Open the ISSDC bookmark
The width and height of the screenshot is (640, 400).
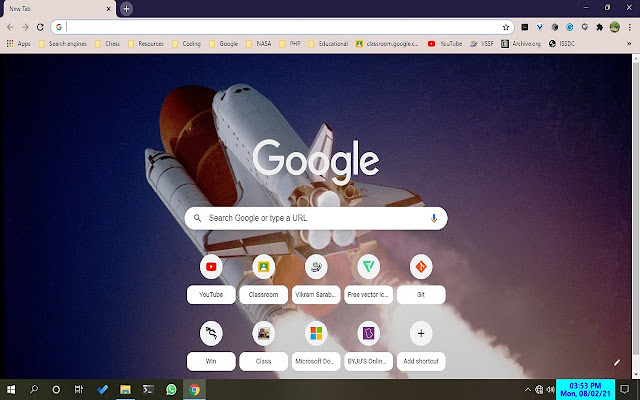(561, 44)
